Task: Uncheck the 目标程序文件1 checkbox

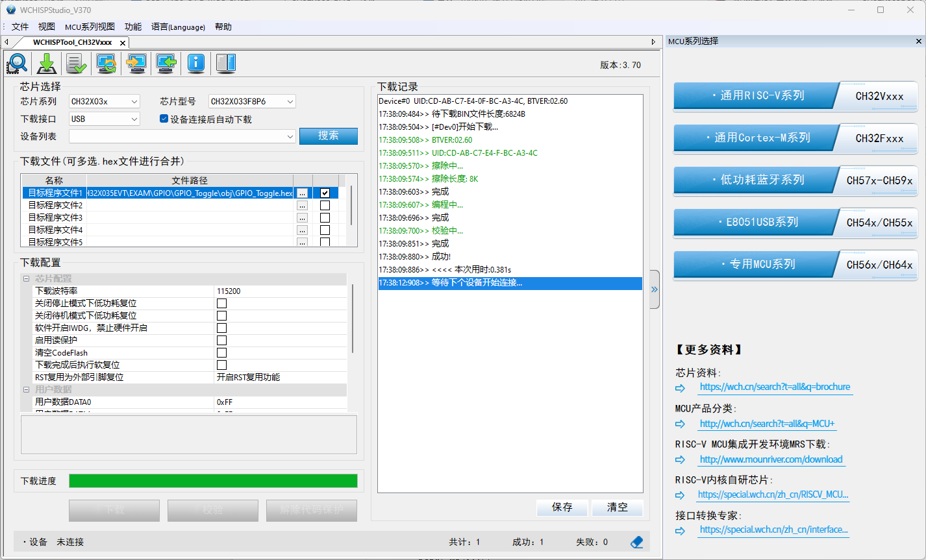Action: pyautogui.click(x=325, y=193)
